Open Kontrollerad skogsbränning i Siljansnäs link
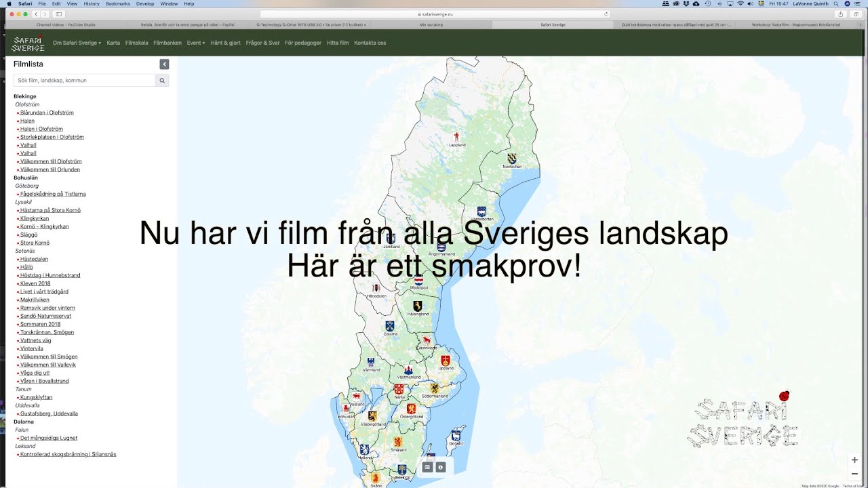Screen dimensions: 868x488 point(68,454)
